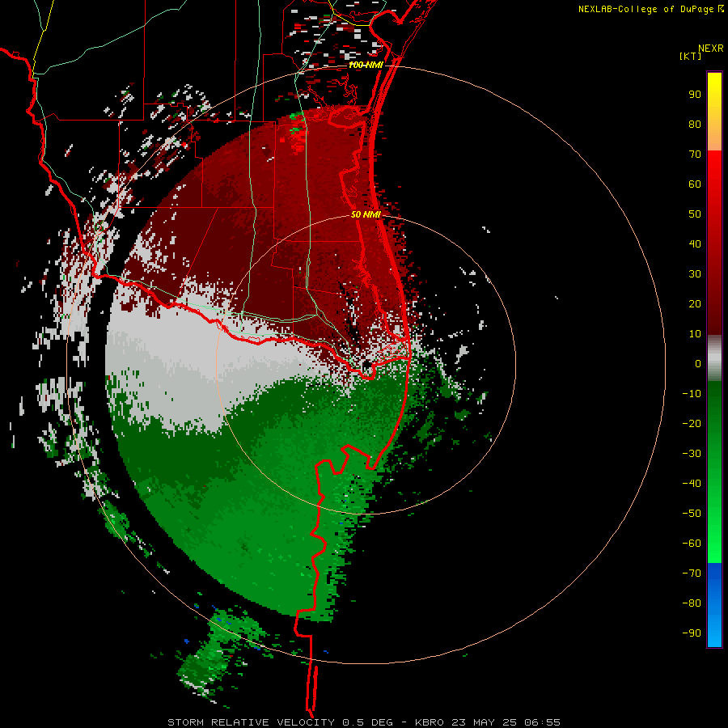Screen dimensions: 728x728
Task: Click the positive 40 value on the velocity scale
Action: (x=695, y=244)
